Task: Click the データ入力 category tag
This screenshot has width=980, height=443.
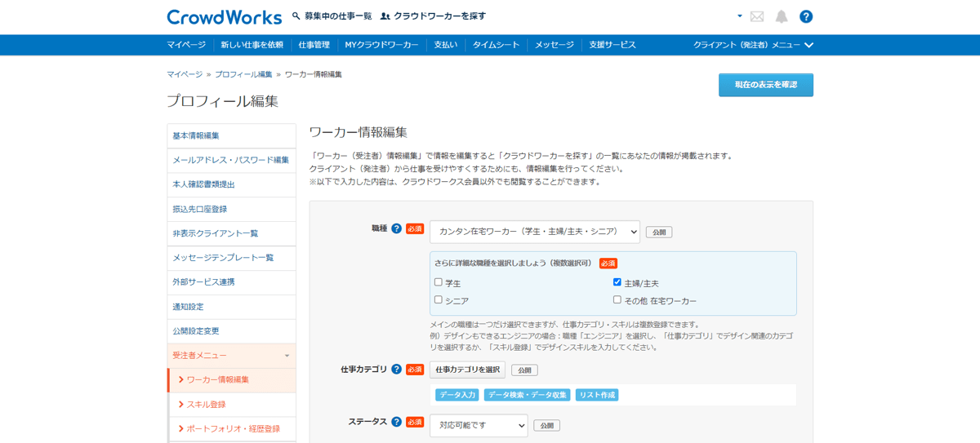Action: coord(457,395)
